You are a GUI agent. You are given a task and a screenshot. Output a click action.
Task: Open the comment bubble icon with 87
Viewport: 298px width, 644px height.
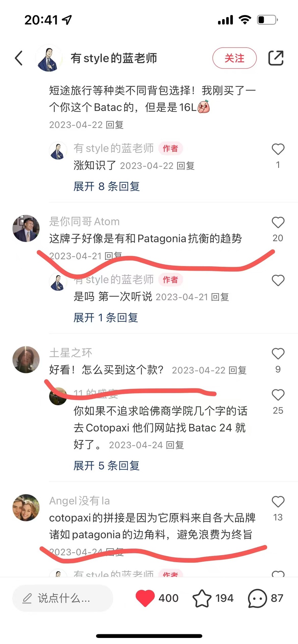point(257,598)
